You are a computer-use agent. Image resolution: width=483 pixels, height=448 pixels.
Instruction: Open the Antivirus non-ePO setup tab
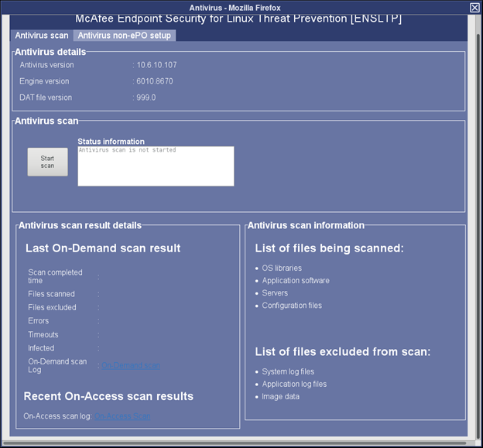[x=124, y=36]
